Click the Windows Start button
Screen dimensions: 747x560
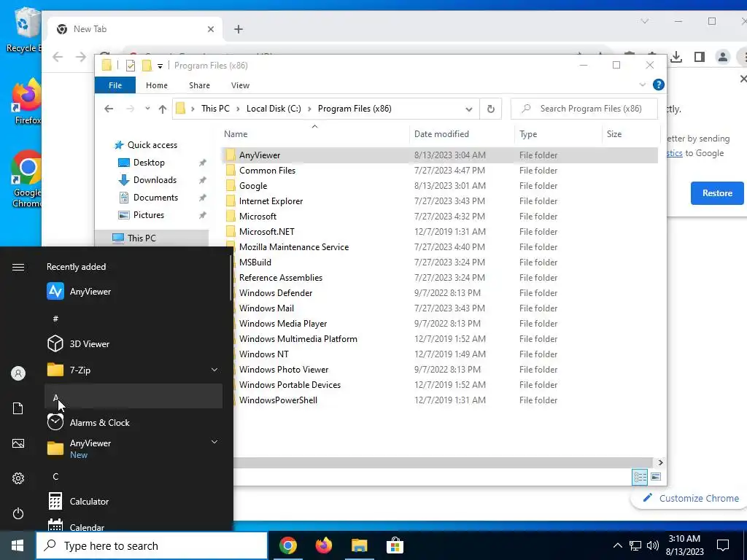coord(18,545)
